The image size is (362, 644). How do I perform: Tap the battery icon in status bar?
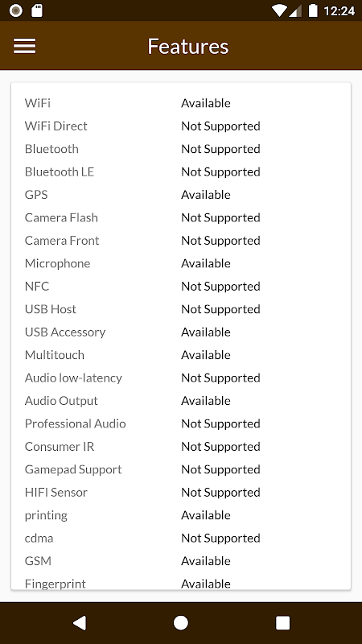(x=313, y=10)
